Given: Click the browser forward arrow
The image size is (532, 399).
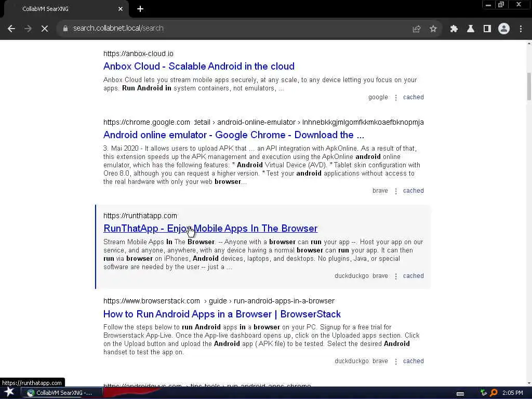Looking at the screenshot, I should pos(28,29).
